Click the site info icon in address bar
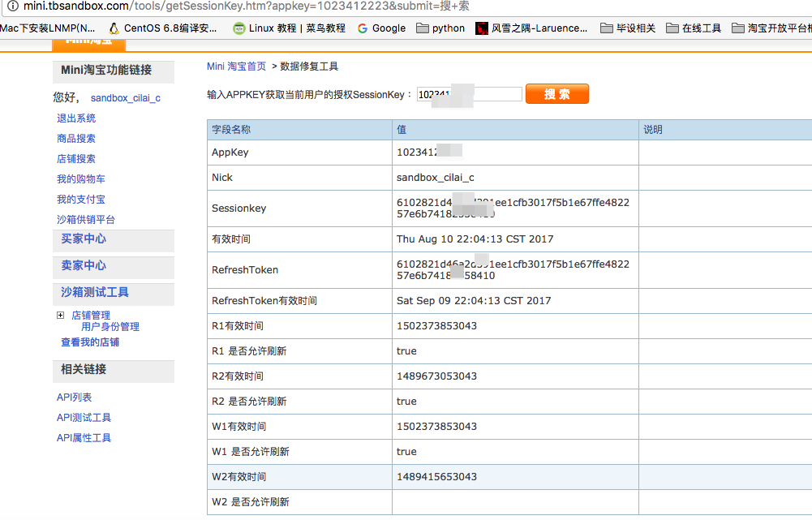The height and width of the screenshot is (520, 812). pos(12,6)
